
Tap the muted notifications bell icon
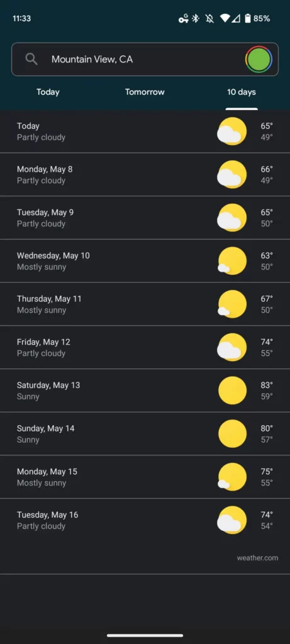(209, 18)
